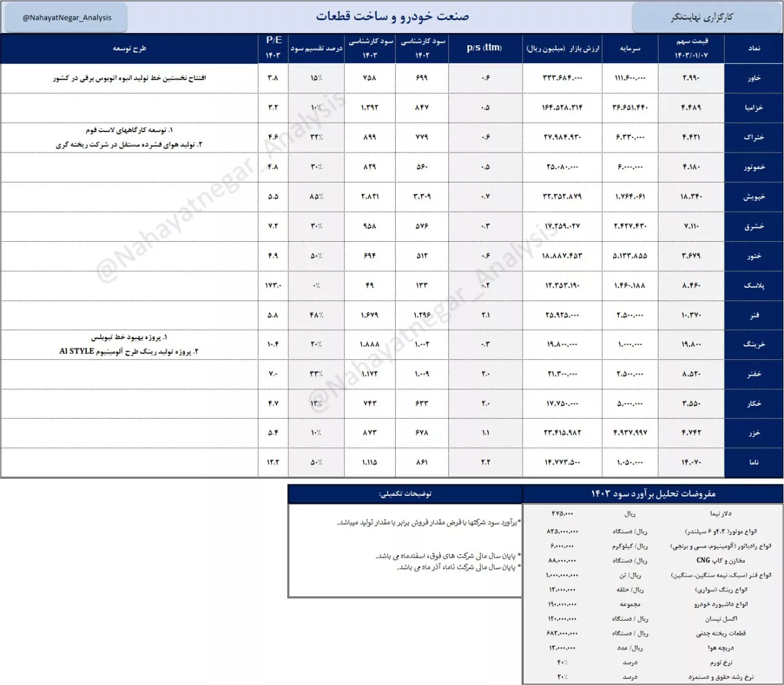The image size is (784, 685).
Task: Select the 'سرمایه' column header
Action: point(630,48)
